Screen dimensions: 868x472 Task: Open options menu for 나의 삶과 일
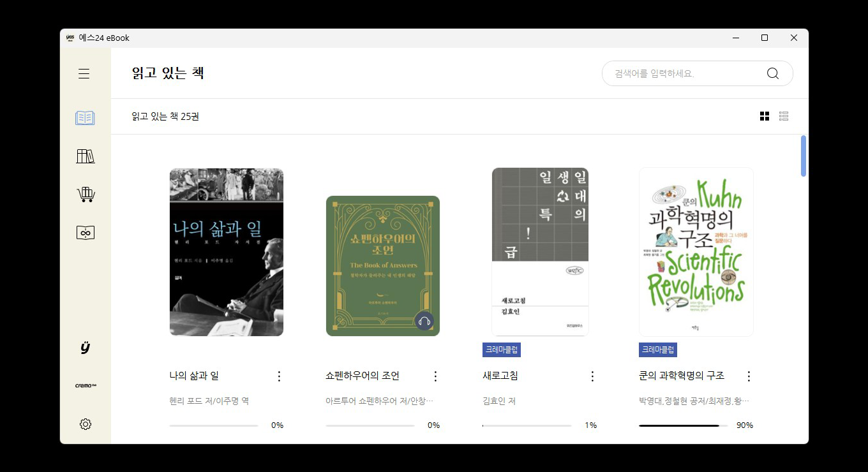pyautogui.click(x=278, y=376)
